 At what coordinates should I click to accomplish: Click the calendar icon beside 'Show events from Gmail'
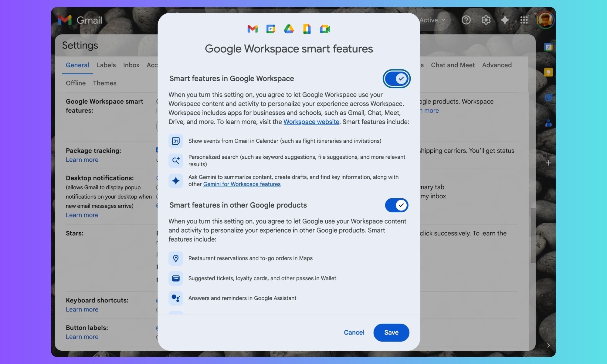point(176,141)
